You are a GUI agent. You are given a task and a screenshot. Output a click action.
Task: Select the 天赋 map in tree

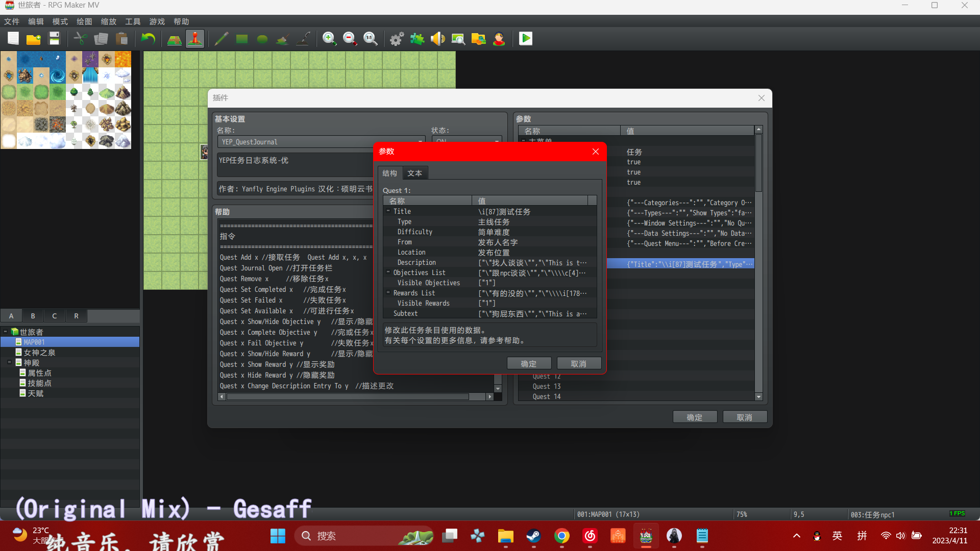(35, 393)
